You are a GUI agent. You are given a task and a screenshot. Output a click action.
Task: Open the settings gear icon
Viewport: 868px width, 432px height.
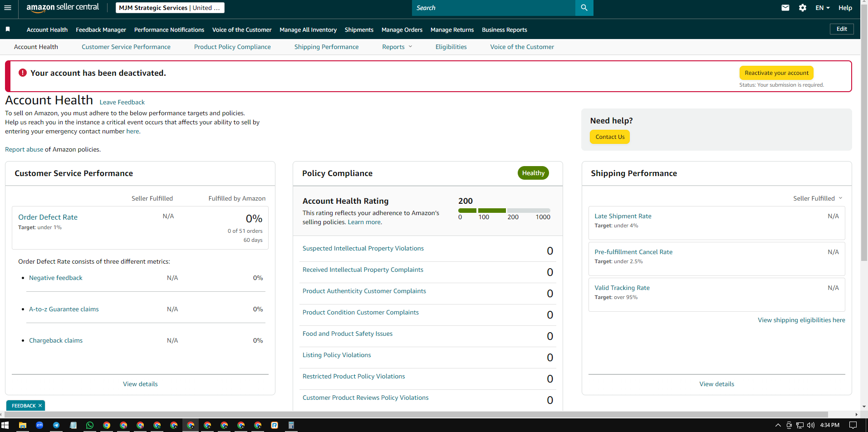[x=803, y=8]
